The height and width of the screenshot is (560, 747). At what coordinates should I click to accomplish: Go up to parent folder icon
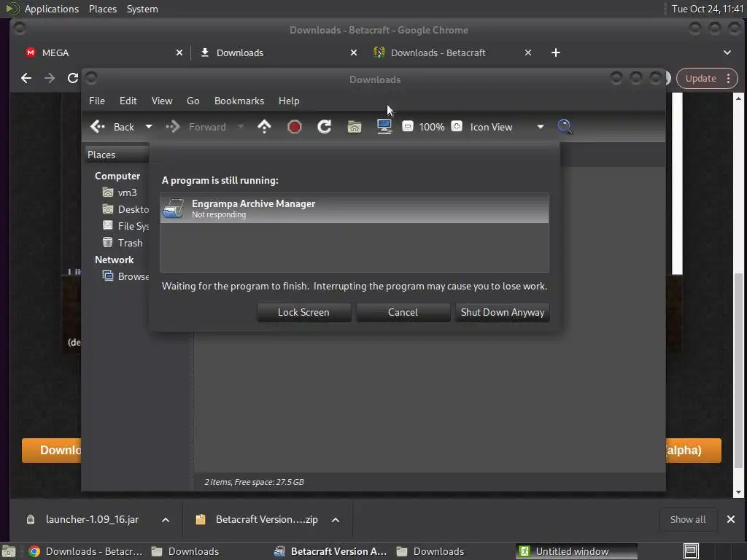tap(264, 127)
